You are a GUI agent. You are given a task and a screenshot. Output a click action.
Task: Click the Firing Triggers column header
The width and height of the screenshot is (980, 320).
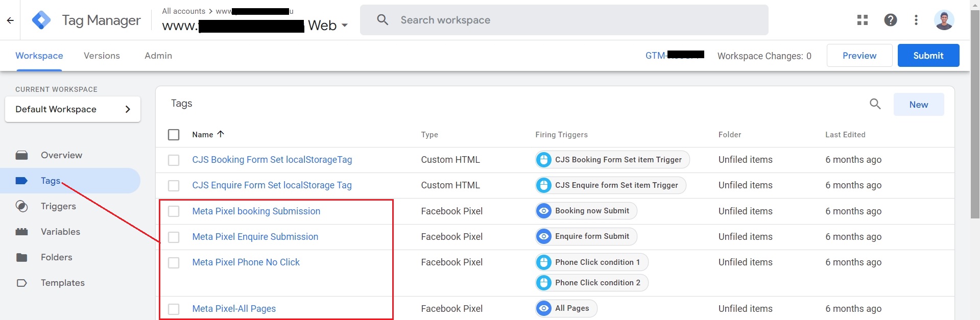coord(561,135)
